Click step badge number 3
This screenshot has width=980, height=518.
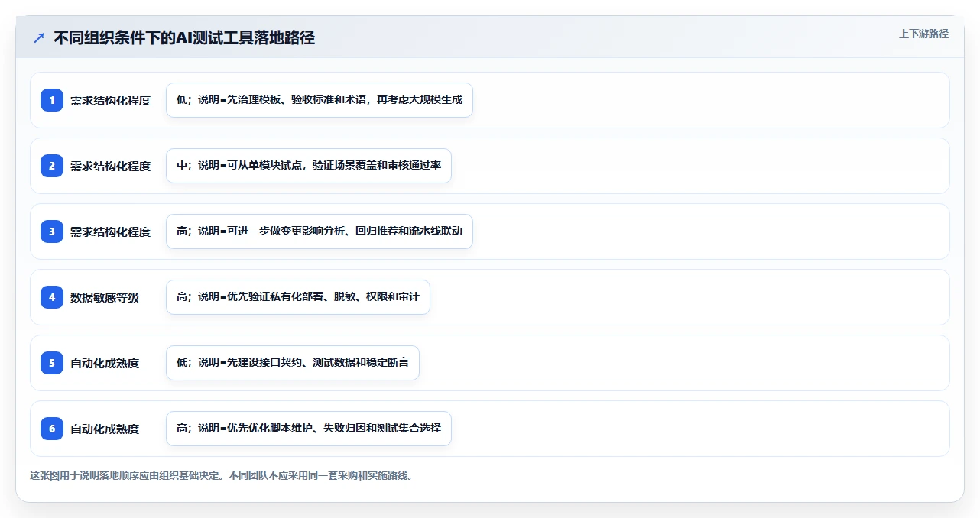click(52, 231)
